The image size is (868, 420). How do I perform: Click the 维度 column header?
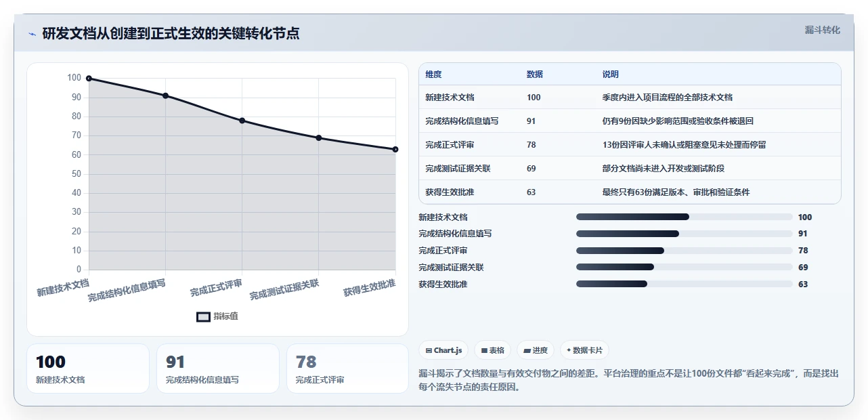(x=433, y=75)
